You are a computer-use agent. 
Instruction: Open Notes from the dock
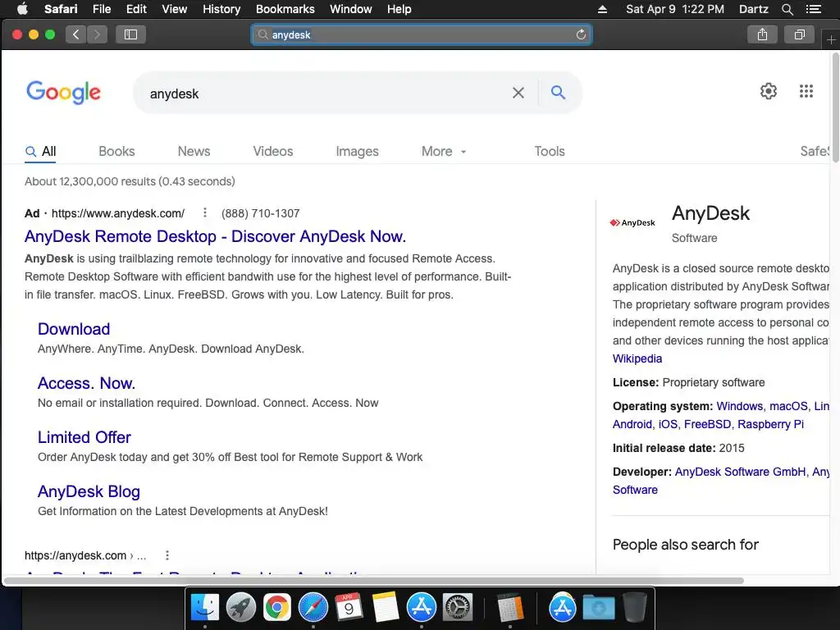386,608
